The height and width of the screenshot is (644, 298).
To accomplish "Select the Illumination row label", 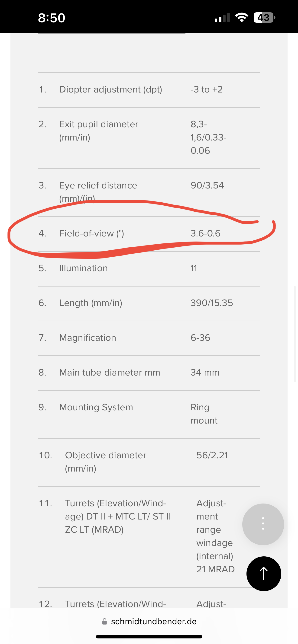I will [x=83, y=268].
